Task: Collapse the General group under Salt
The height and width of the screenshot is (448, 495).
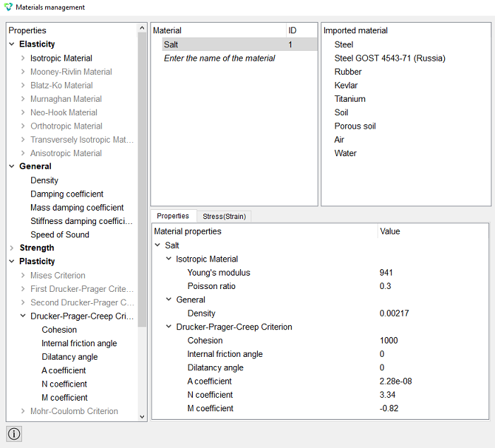Action: pos(169,300)
